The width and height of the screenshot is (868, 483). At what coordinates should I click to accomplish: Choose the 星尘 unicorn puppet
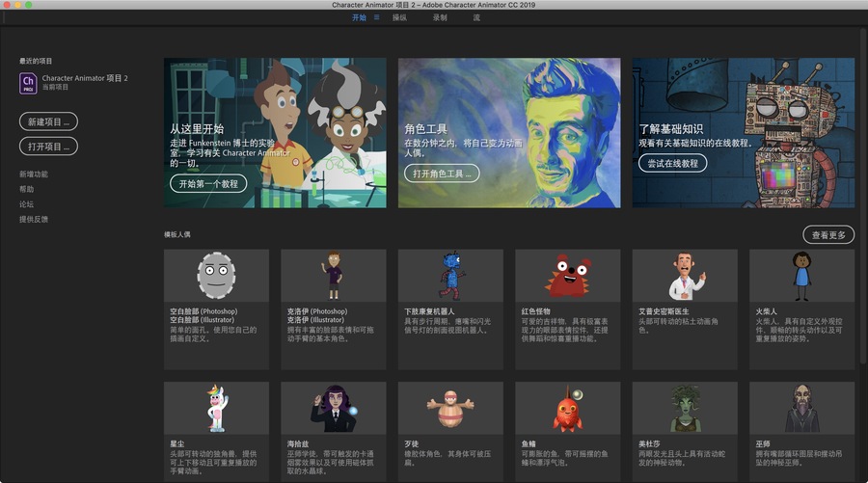point(216,432)
